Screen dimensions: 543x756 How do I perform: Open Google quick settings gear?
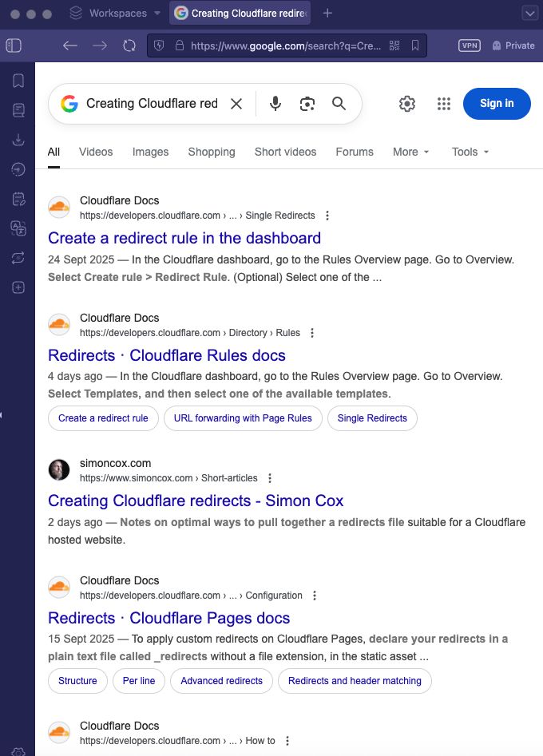tap(406, 103)
